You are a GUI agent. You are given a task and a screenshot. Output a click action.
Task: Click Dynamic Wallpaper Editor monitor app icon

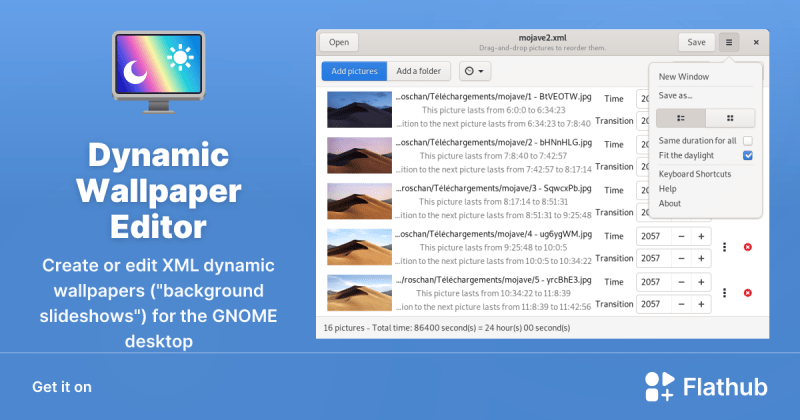coord(159,72)
